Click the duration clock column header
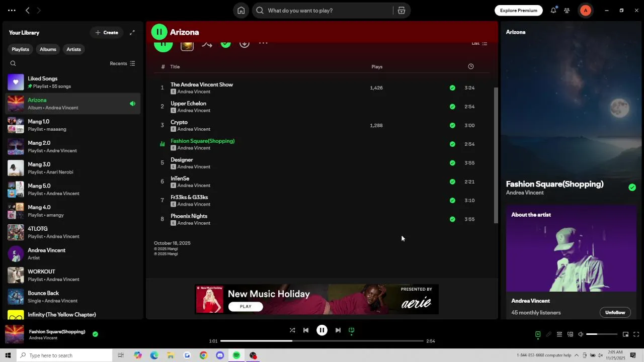Image resolution: width=644 pixels, height=362 pixels. click(471, 66)
